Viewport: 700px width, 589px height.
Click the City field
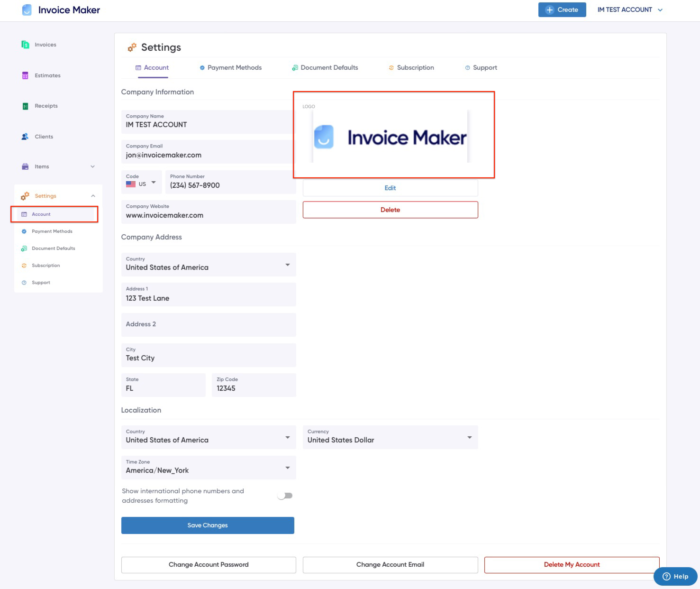tap(209, 355)
